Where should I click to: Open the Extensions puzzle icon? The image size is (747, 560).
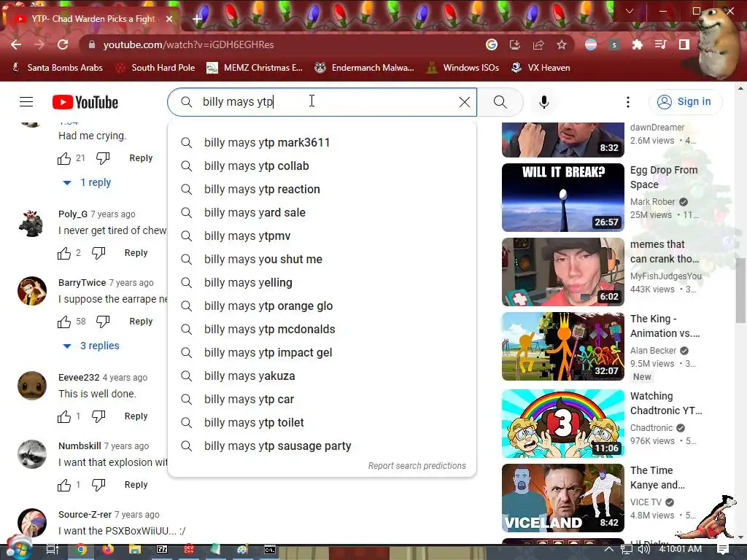638,44
